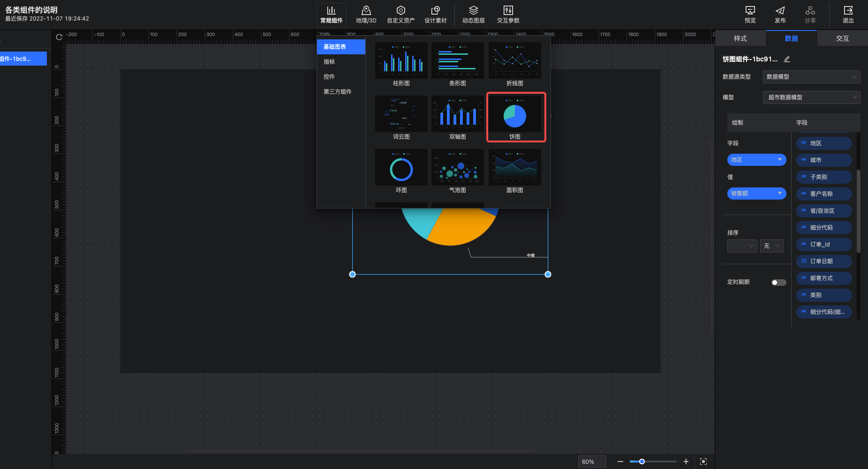Click the 类别 field
868x469 pixels.
824,295
